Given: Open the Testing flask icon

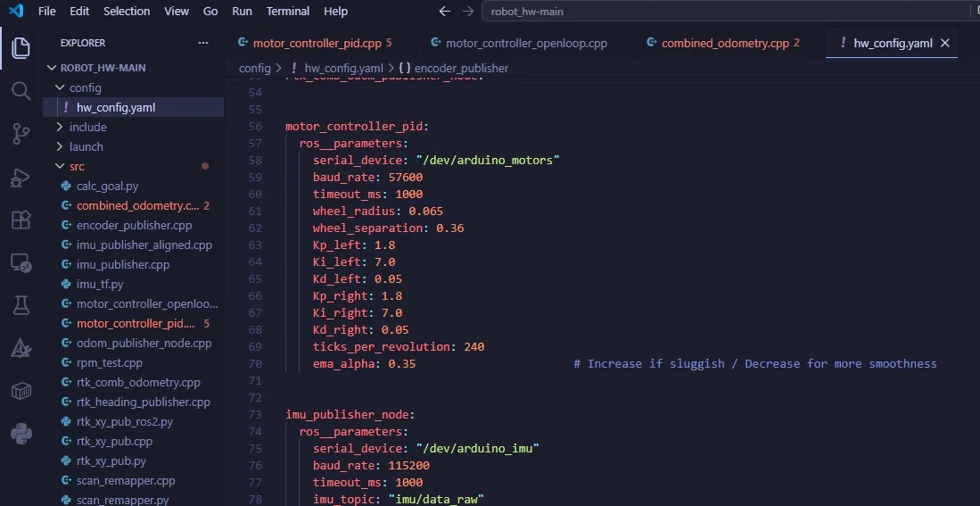Looking at the screenshot, I should (21, 306).
